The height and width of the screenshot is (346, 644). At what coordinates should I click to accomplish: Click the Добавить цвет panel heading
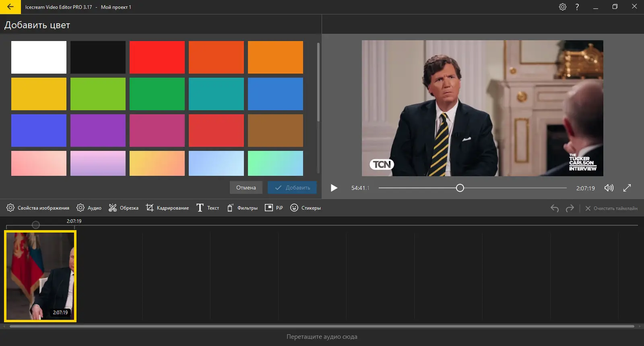click(x=37, y=25)
